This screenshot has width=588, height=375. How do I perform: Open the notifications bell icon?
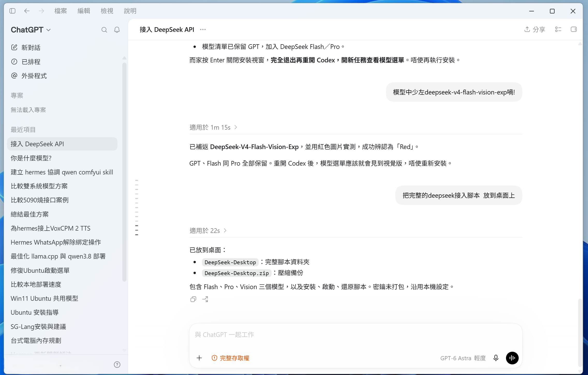coord(117,30)
